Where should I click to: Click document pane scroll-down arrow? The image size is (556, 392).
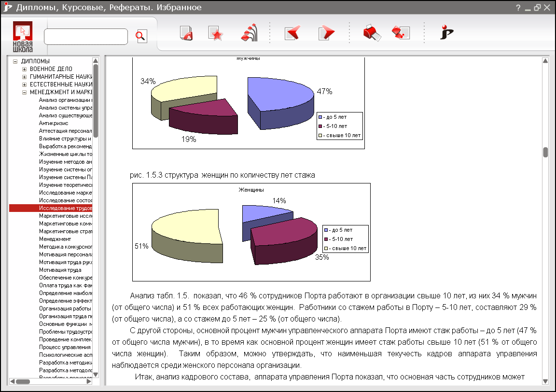pos(545,382)
